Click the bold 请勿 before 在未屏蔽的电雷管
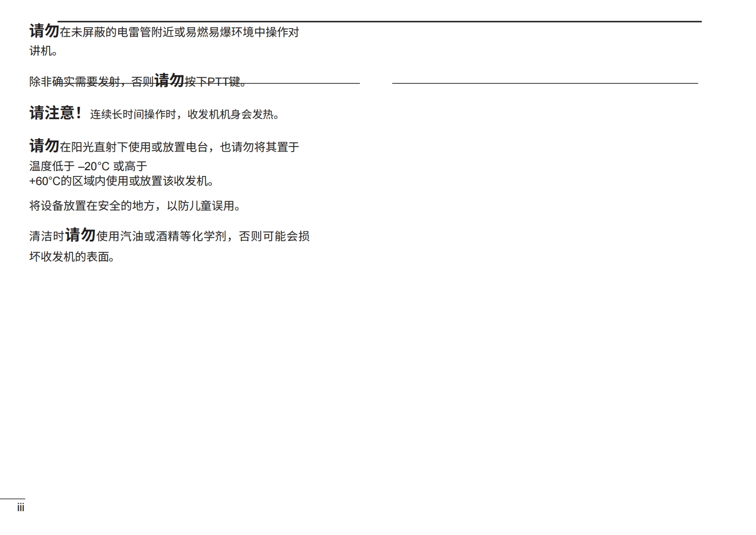 click(x=44, y=31)
